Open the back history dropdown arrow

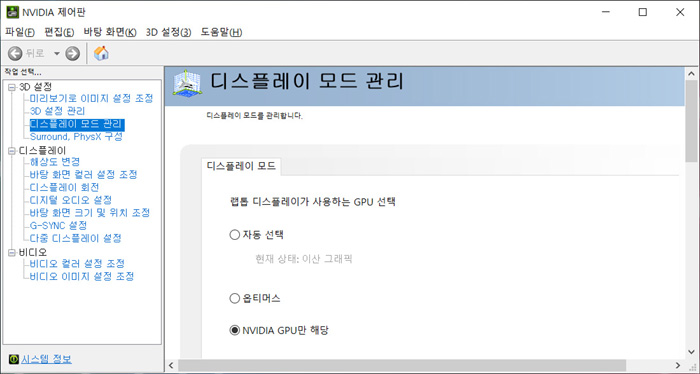57,54
